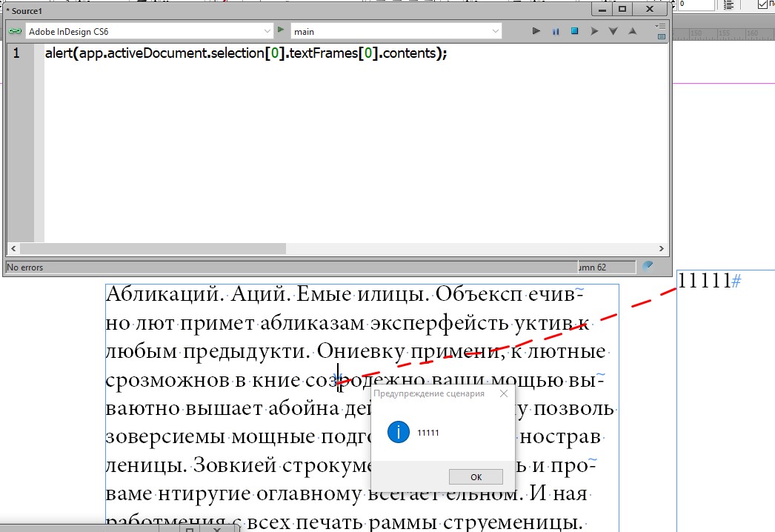This screenshot has width=775, height=532.
Task: Click the blue pencil icon in the status bar
Action: [x=648, y=266]
